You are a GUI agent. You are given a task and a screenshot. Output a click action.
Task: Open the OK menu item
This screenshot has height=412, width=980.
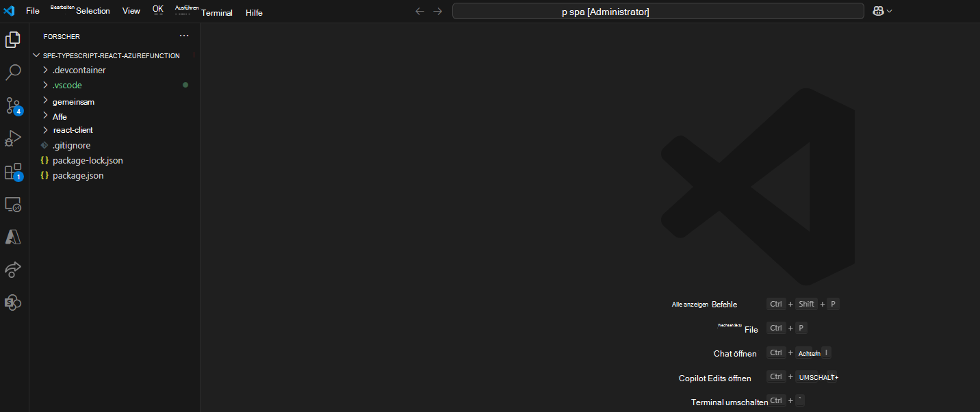158,9
